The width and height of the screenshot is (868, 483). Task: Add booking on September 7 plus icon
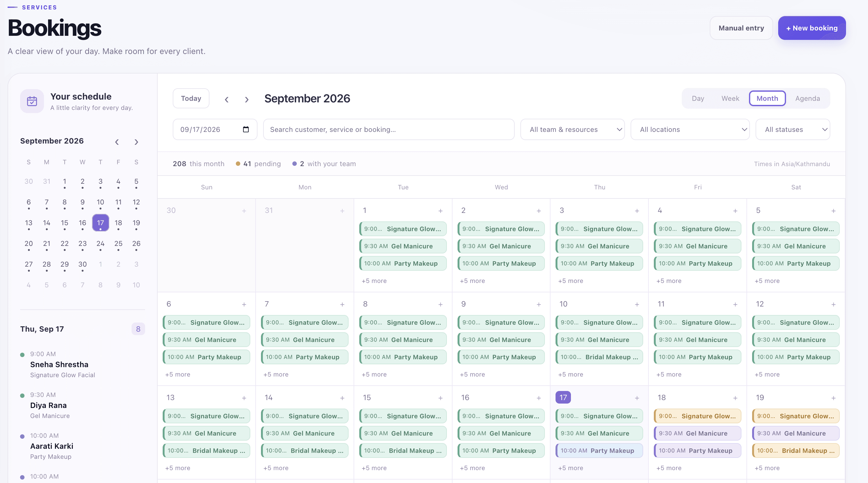pyautogui.click(x=342, y=304)
